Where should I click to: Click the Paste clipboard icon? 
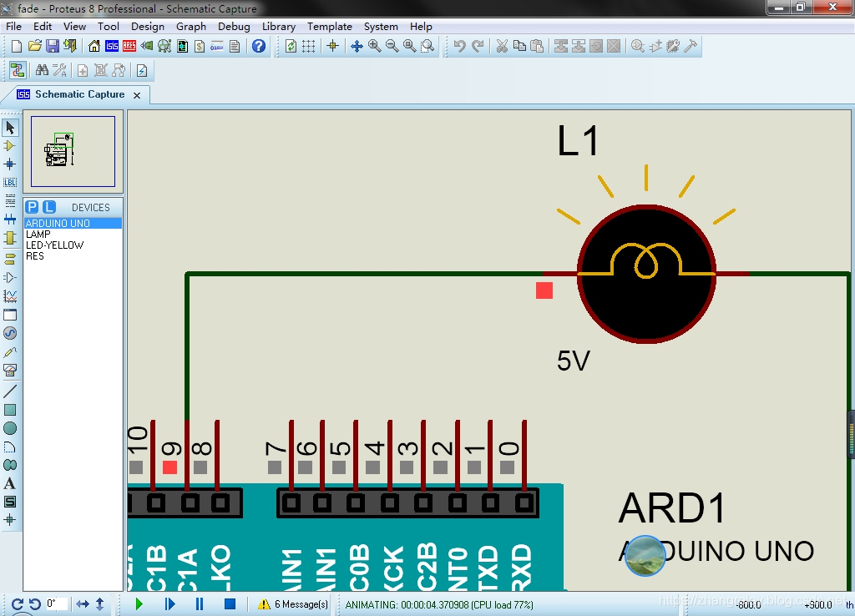pos(537,47)
